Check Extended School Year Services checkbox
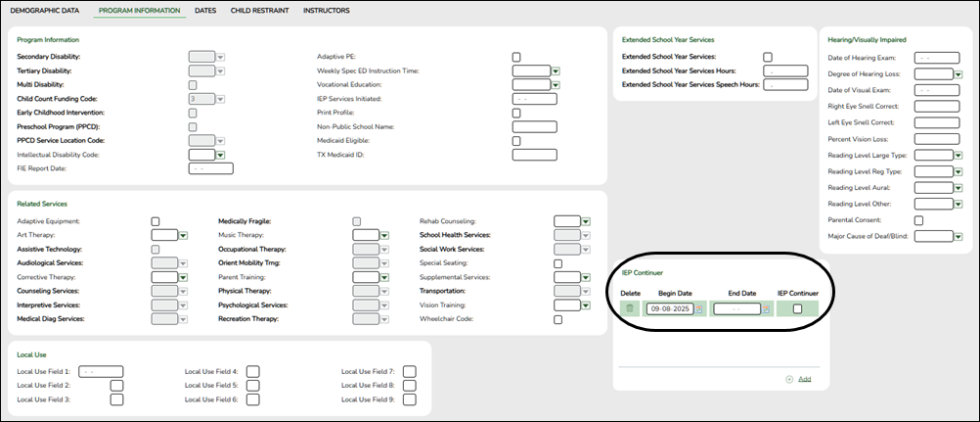This screenshot has height=422, width=980. [768, 57]
